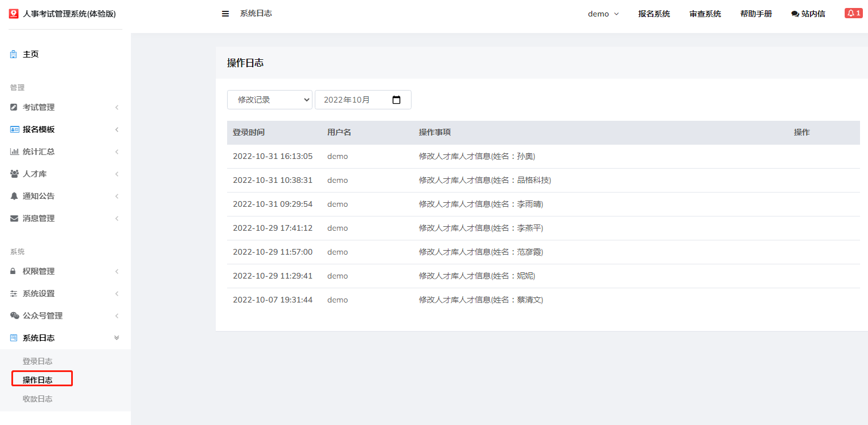
Task: Expand 统计汇总 chevron arrow
Action: [x=117, y=152]
